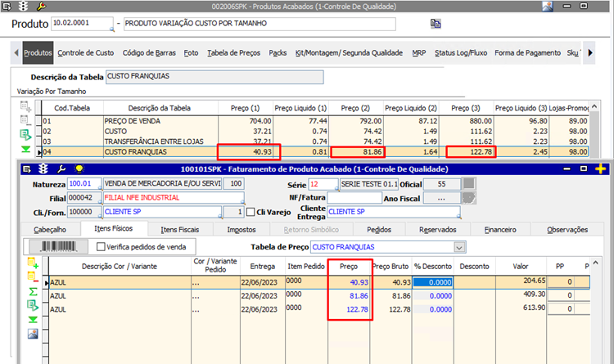Click the yellow plus icon in Faturamento title bar
This screenshot has height=364, width=614.
tap(601, 169)
